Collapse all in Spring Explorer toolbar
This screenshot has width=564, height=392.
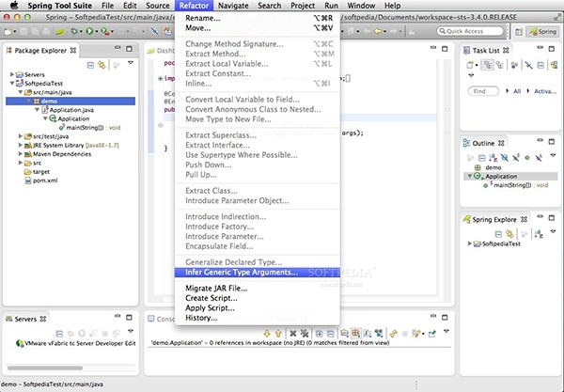point(498,234)
